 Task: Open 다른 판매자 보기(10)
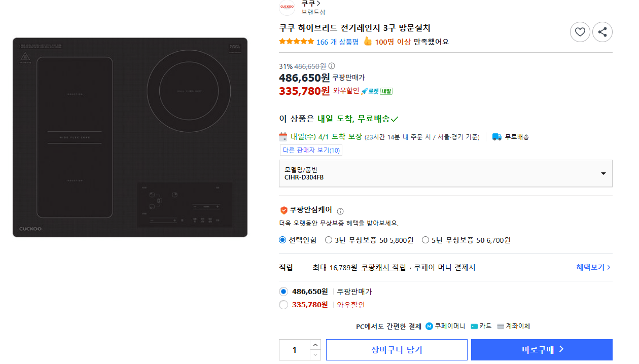(311, 150)
